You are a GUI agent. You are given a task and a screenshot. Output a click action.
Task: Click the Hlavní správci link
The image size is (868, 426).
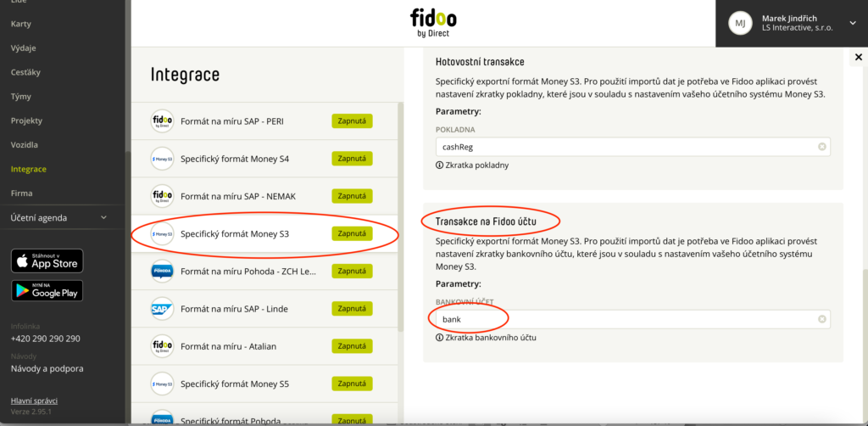pos(34,401)
